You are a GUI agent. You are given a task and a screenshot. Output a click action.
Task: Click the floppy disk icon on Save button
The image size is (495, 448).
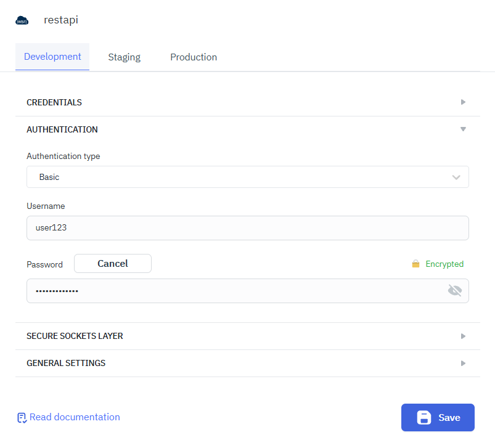point(424,417)
